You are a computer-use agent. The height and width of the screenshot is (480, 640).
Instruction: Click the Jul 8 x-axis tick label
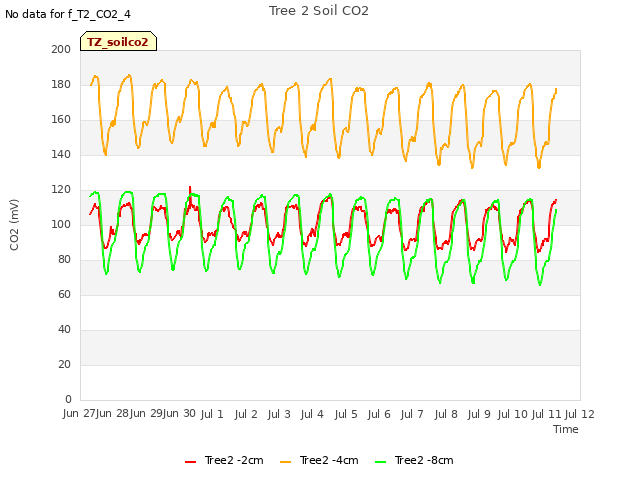(x=446, y=414)
